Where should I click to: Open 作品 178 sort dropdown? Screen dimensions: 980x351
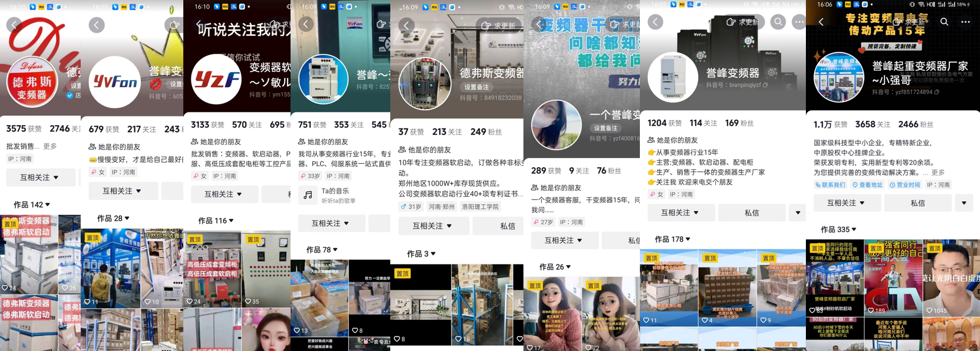tap(672, 239)
